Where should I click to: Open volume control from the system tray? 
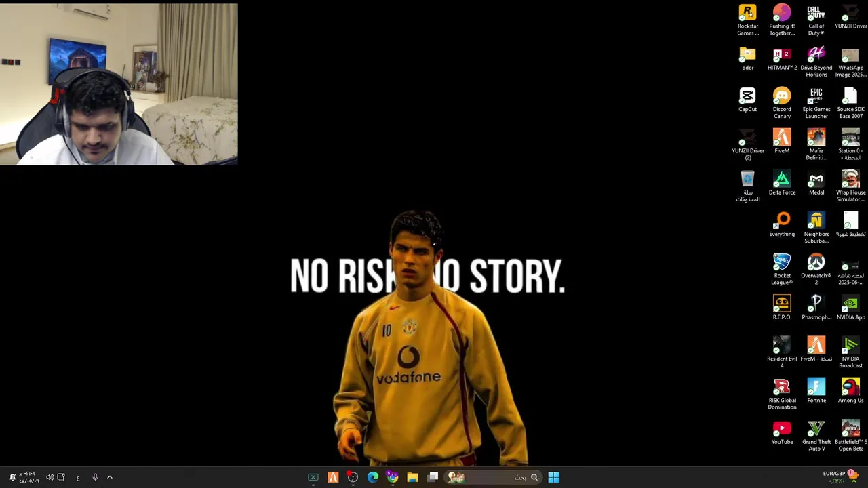50,477
